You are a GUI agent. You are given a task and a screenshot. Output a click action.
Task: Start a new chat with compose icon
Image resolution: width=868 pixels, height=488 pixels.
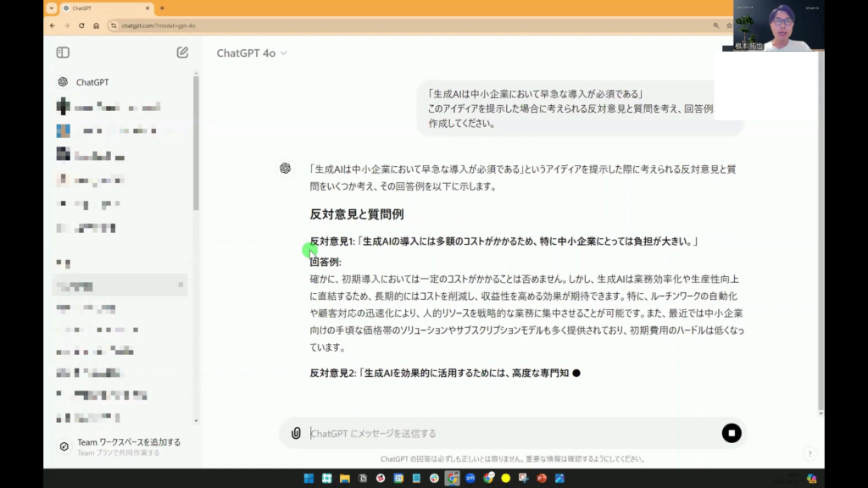(182, 53)
